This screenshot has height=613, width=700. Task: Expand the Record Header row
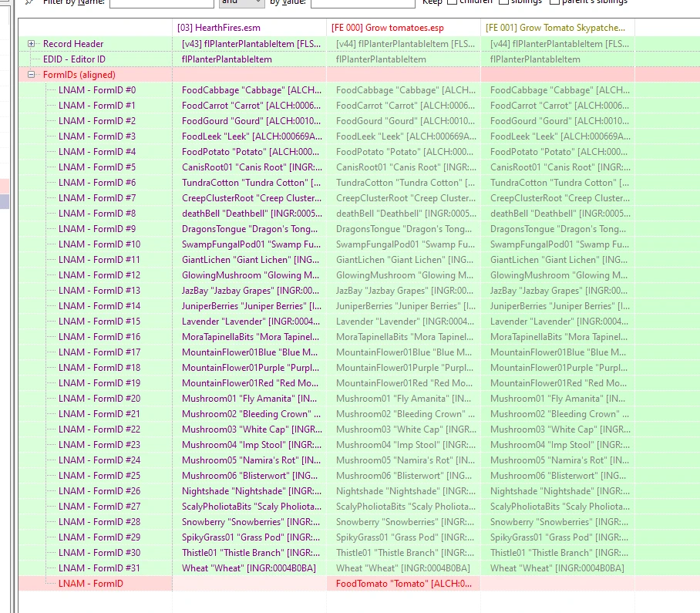pos(31,44)
